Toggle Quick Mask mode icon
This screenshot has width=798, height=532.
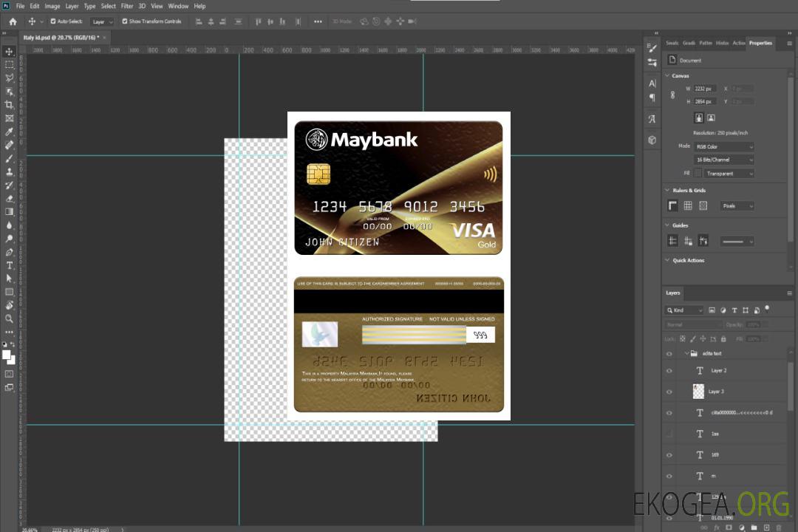[9, 374]
